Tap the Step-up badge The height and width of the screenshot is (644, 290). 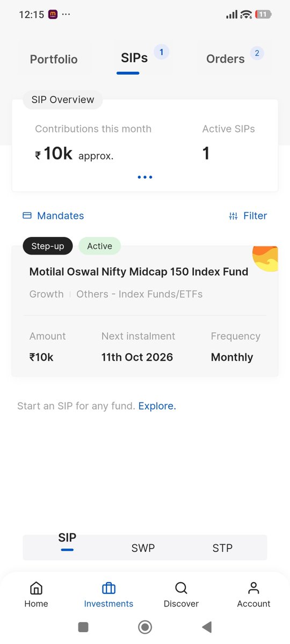tap(48, 246)
